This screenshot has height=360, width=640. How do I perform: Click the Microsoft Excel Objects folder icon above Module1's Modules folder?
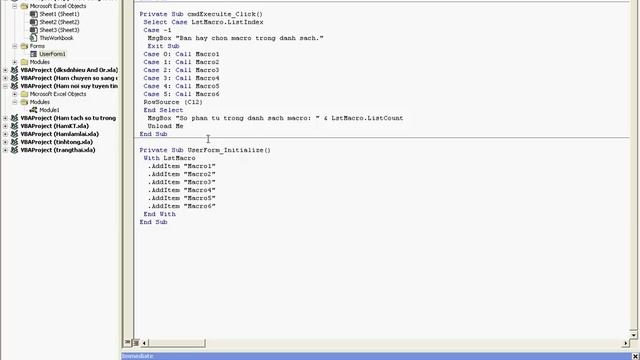(x=24, y=94)
